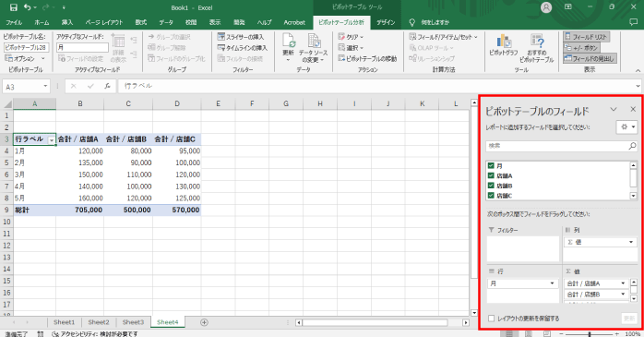Click the Undo arrow icon
Viewport: 644px width, 337px height.
(28, 7)
